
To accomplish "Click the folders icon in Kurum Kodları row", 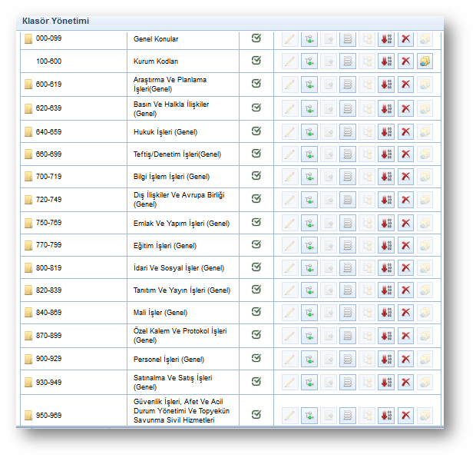I will click(425, 61).
